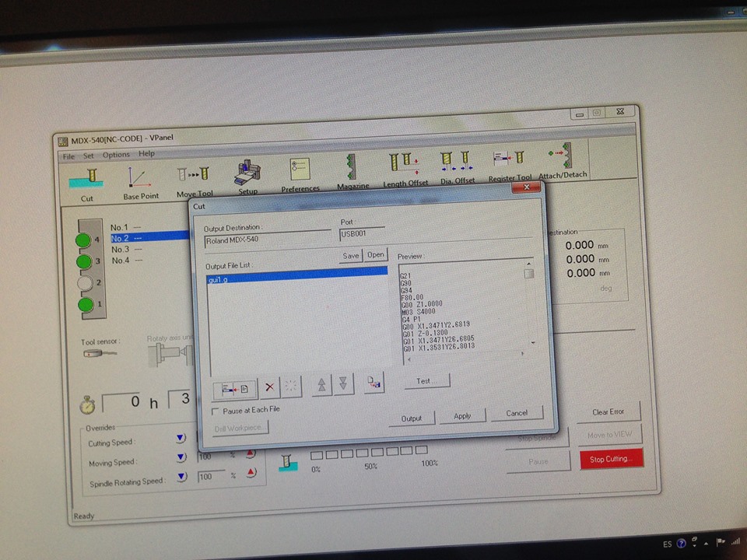Viewport: 747px width, 560px height.
Task: Move the file down with the down-arrow button
Action: pos(343,383)
